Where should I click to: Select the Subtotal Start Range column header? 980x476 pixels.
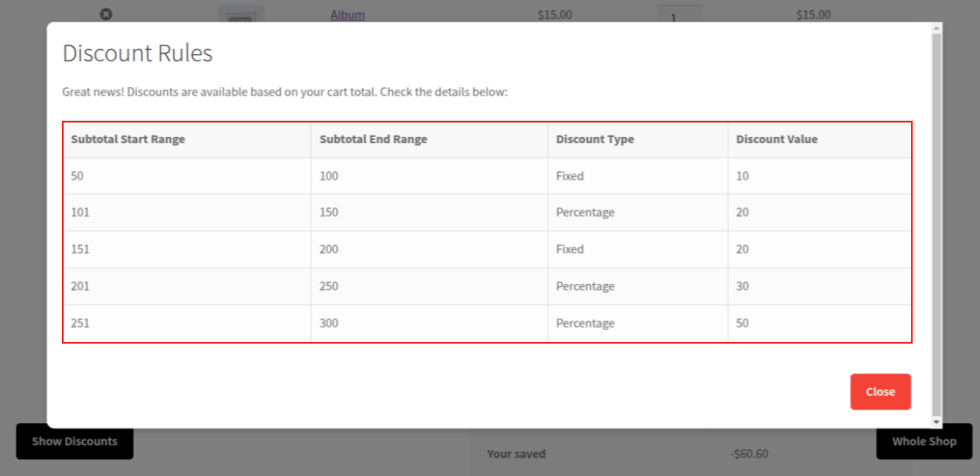tap(128, 140)
